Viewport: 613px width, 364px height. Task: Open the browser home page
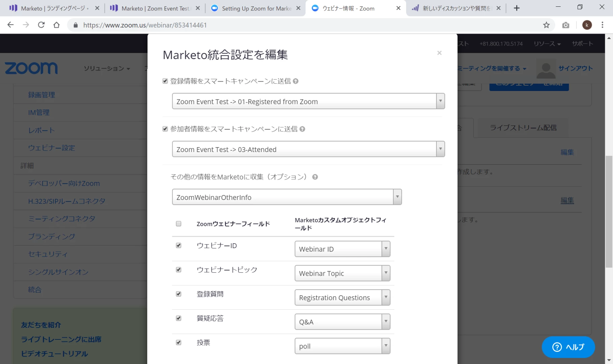(57, 25)
